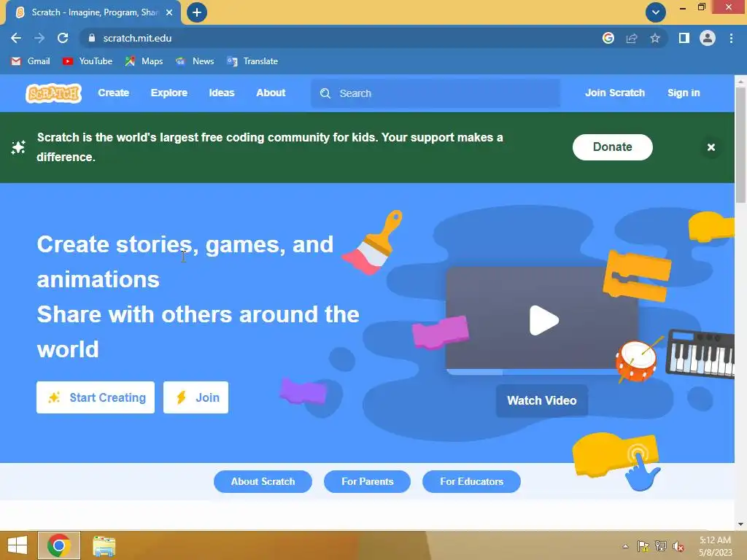Go back using the browser back arrow
Screen dimensions: 747x560
(16, 38)
